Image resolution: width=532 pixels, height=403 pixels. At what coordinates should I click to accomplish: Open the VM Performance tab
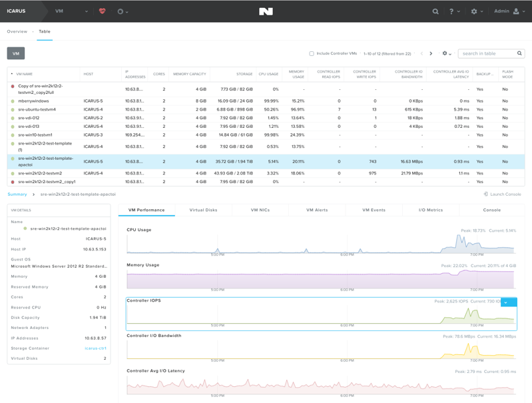pos(146,210)
